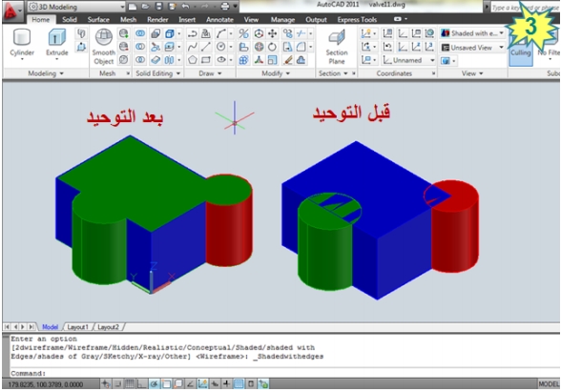Click the 3D Move gizmo icon

click(x=259, y=33)
